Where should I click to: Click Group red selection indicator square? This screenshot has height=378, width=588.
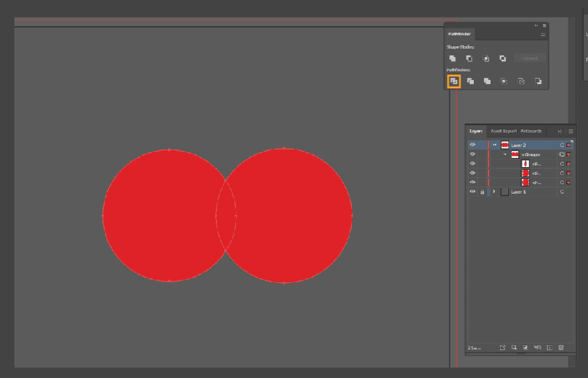(x=569, y=154)
